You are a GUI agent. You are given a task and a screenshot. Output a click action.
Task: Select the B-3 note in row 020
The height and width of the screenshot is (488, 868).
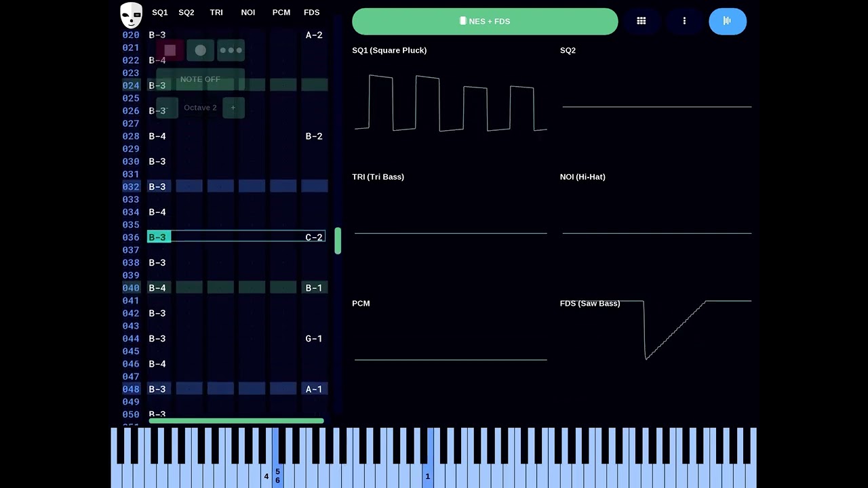tap(157, 35)
